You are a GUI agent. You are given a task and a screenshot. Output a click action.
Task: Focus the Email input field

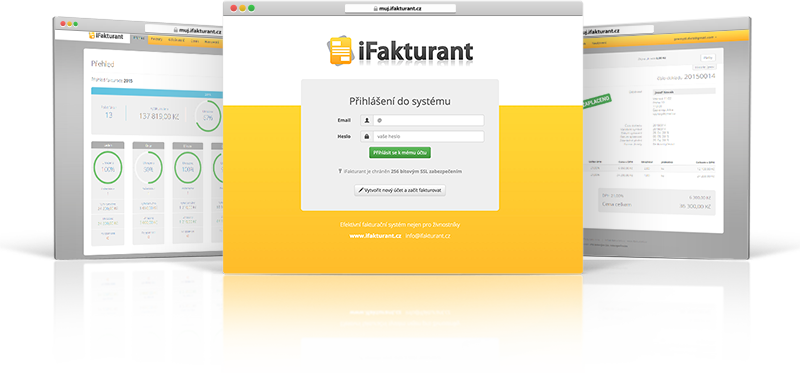pyautogui.click(x=428, y=120)
